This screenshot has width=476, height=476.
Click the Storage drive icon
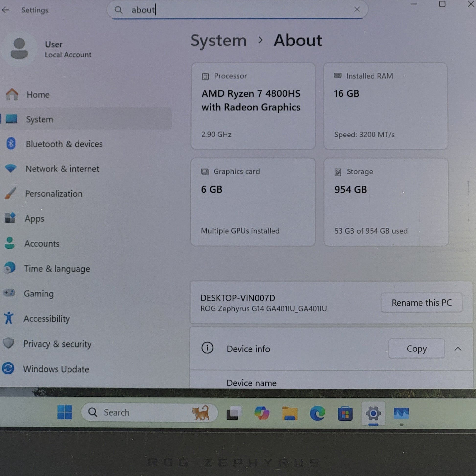click(x=338, y=172)
